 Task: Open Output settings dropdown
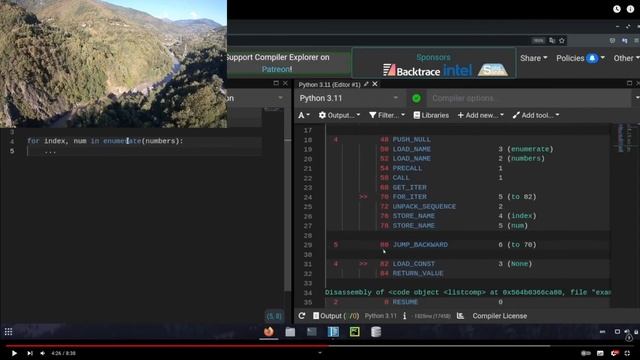(339, 116)
